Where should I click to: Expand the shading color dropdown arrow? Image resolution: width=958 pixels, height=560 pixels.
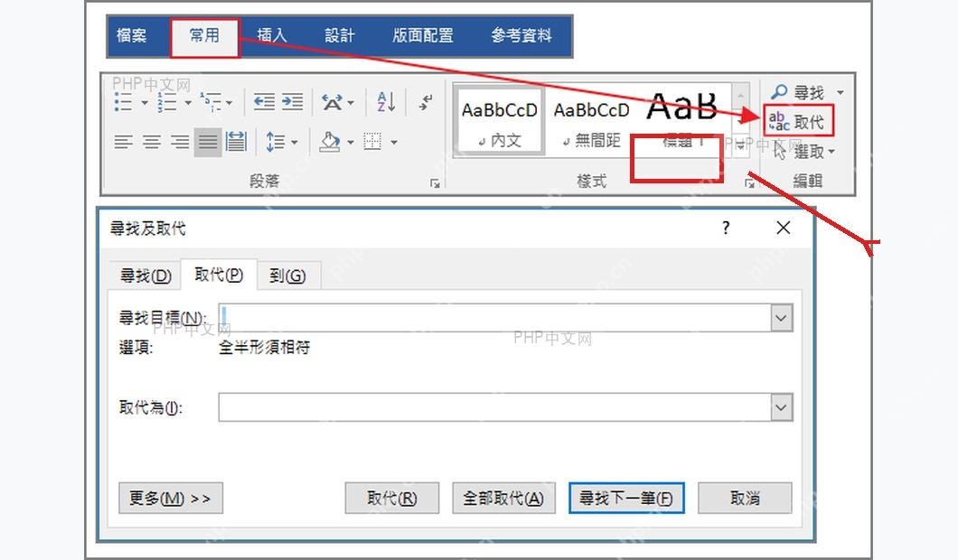(x=351, y=143)
